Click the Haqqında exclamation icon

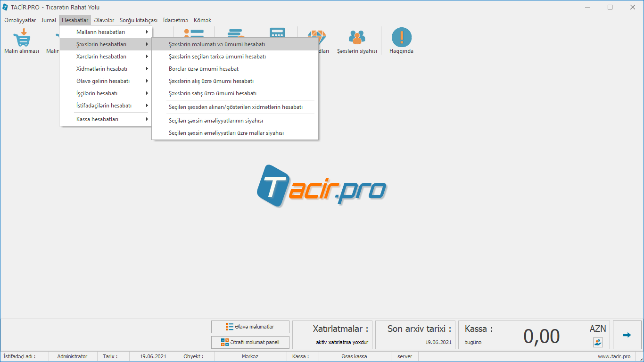[x=401, y=38]
